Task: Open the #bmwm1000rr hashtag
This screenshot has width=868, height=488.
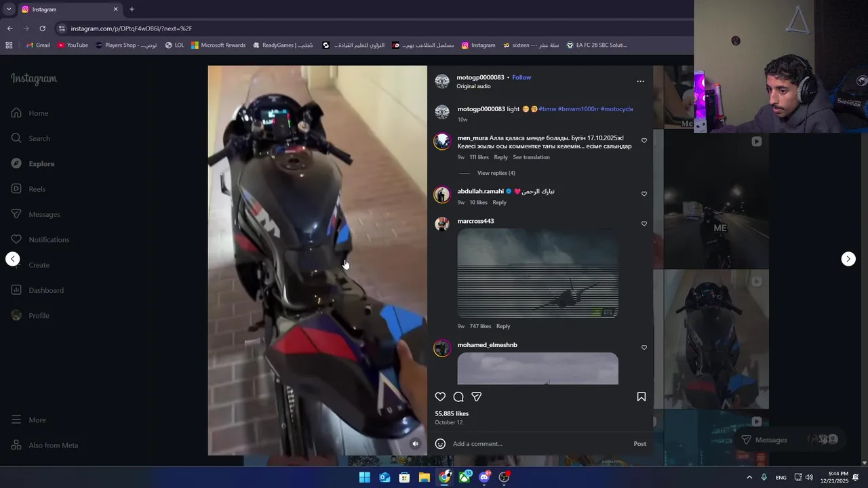Action: tap(578, 109)
